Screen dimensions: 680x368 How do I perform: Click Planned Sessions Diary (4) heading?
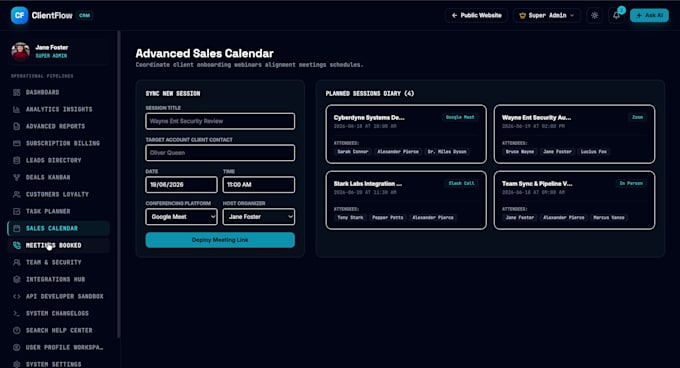pyautogui.click(x=370, y=94)
